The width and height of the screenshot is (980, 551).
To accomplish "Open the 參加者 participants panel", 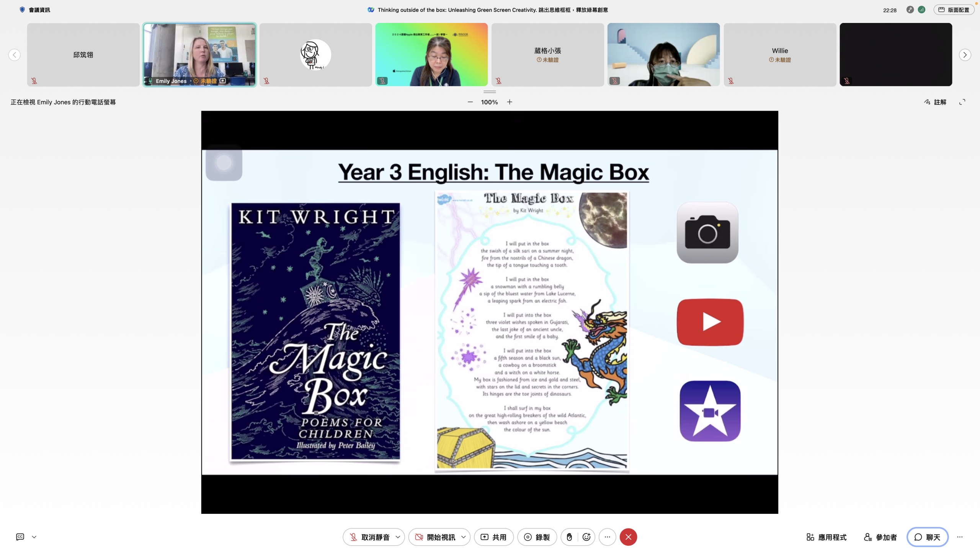I will point(880,537).
